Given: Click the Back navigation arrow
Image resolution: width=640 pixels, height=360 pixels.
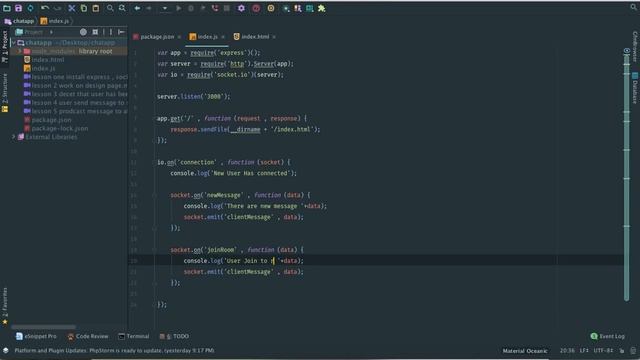Looking at the screenshot, I should [x=137, y=8].
